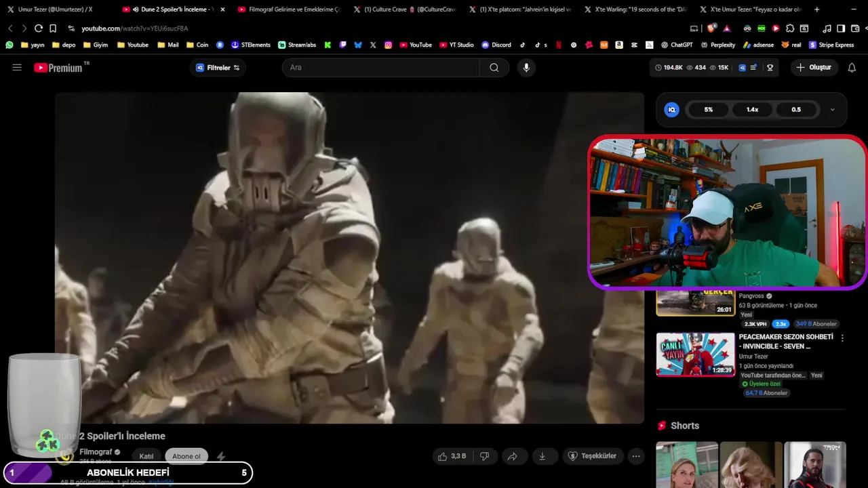Open the Filtreler vidIQ filter toggle
Image resolution: width=868 pixels, height=488 pixels.
(x=218, y=68)
